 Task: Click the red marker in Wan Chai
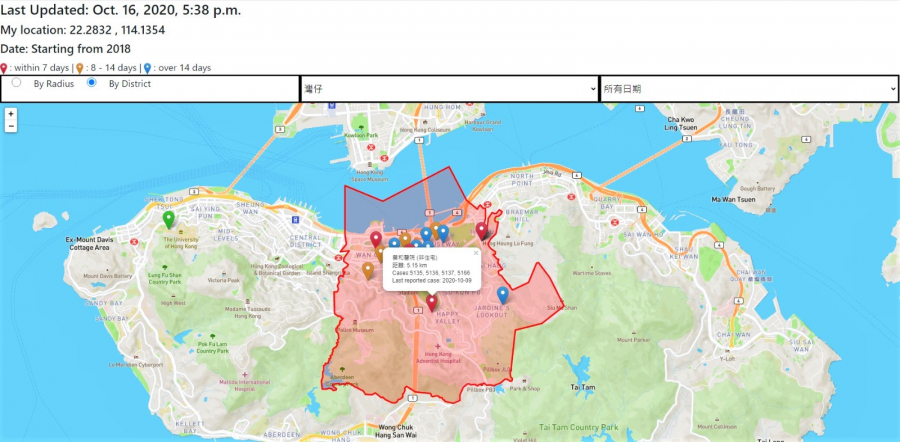[376, 239]
